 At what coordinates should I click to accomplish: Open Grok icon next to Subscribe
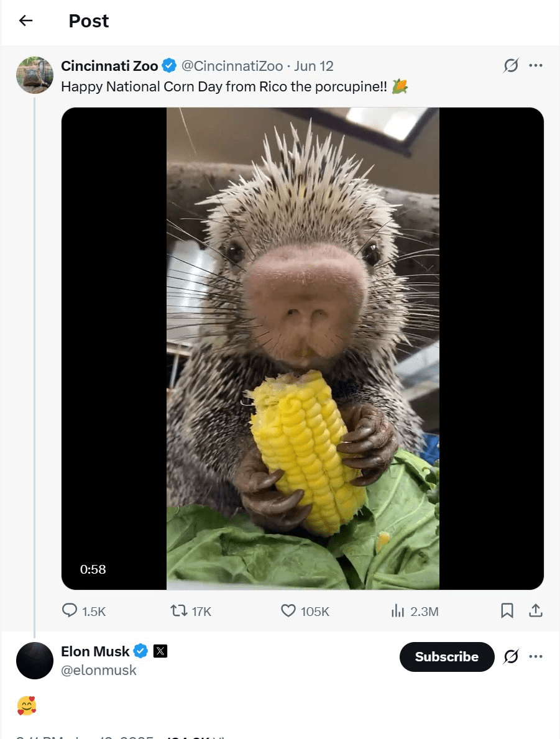510,656
